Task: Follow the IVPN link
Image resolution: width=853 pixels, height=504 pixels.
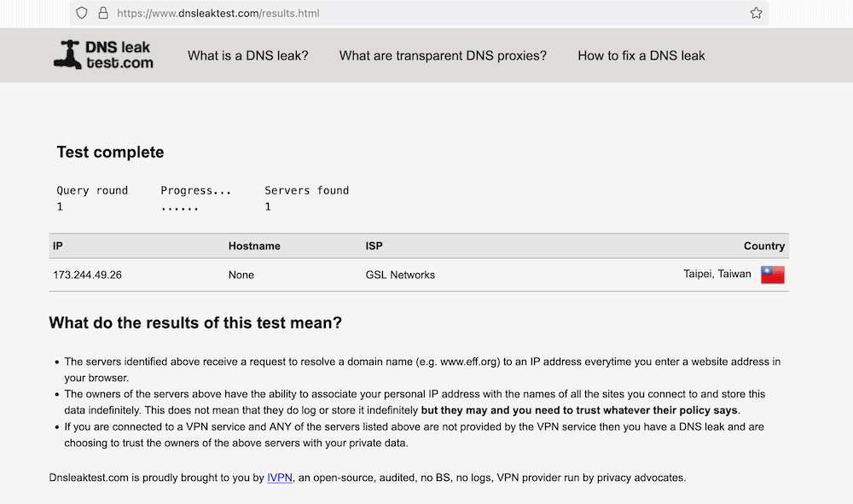Action: point(280,478)
